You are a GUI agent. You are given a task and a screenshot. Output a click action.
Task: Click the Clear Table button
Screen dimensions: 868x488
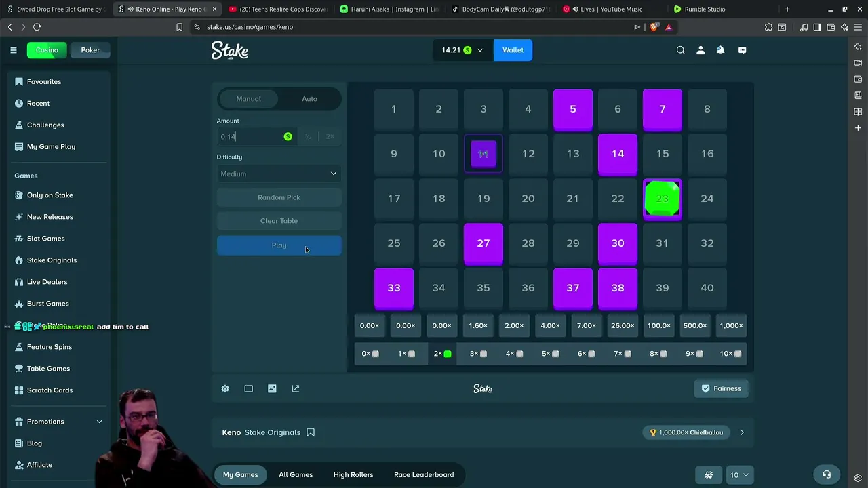279,221
